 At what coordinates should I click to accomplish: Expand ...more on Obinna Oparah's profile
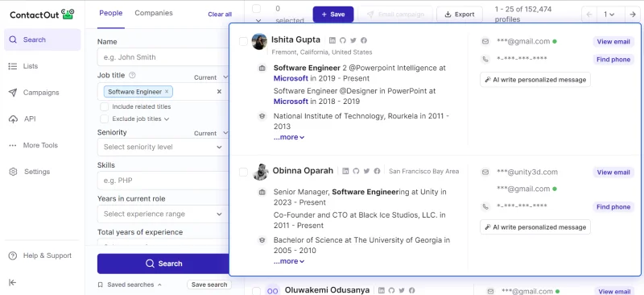coord(289,261)
